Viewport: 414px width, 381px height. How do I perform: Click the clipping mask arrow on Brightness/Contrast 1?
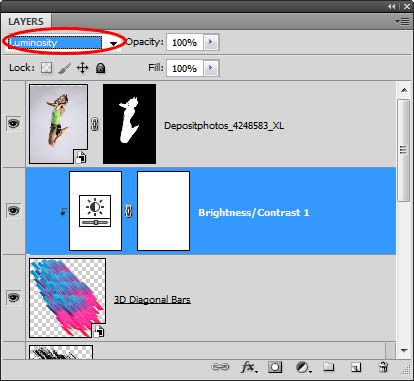(x=63, y=211)
